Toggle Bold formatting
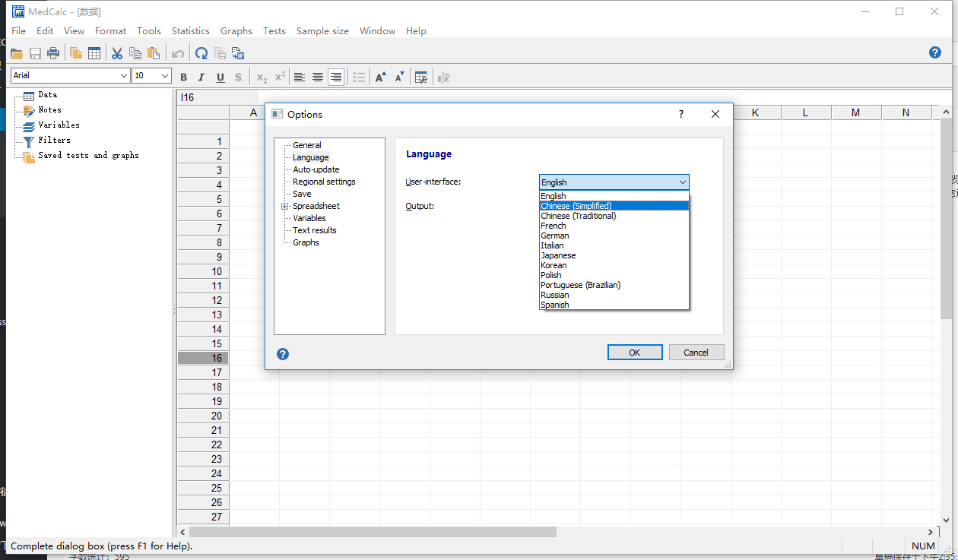The image size is (958, 560). tap(183, 77)
